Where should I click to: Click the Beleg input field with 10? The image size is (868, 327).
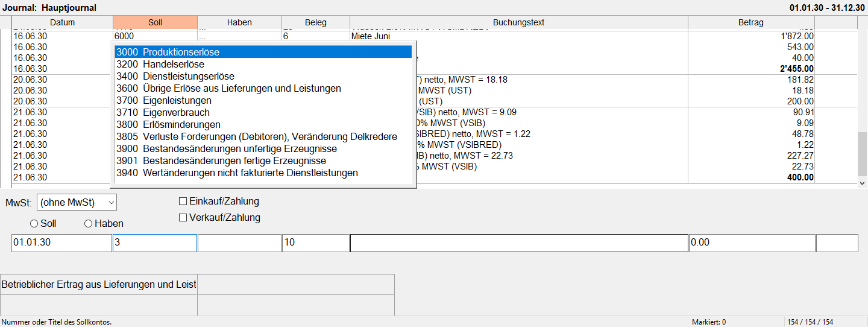tap(315, 243)
